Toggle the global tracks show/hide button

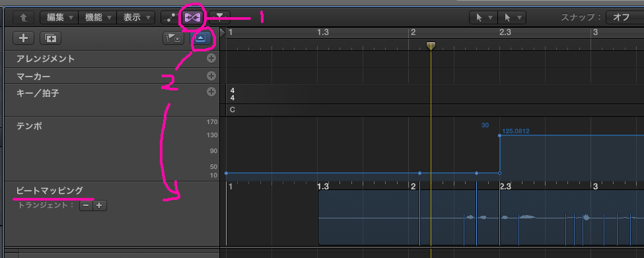[x=200, y=38]
